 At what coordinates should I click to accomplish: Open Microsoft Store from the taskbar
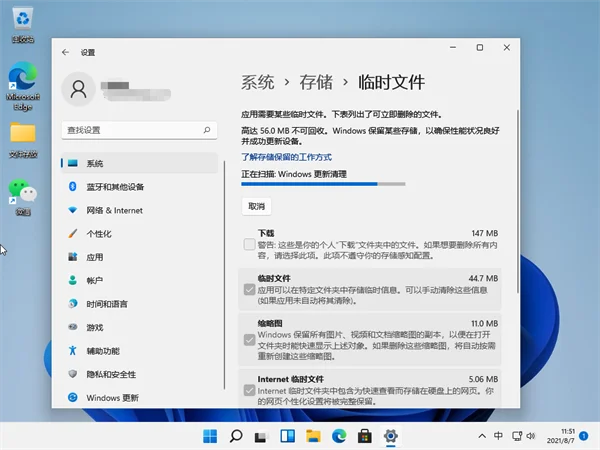(365, 436)
